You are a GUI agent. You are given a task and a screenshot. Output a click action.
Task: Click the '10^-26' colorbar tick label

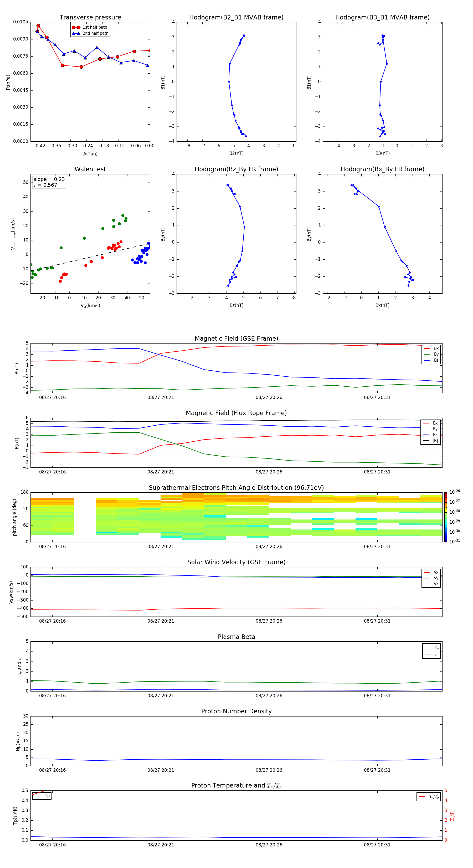(x=455, y=492)
